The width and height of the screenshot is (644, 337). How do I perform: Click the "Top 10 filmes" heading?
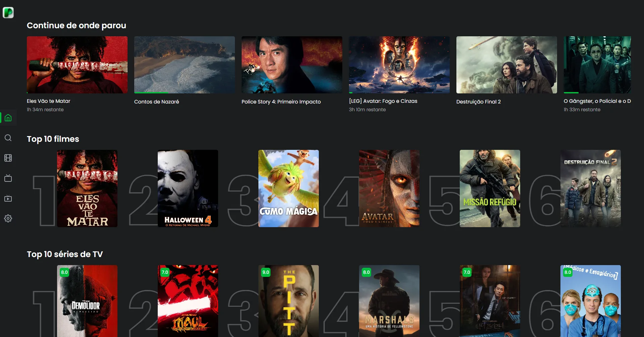(53, 139)
